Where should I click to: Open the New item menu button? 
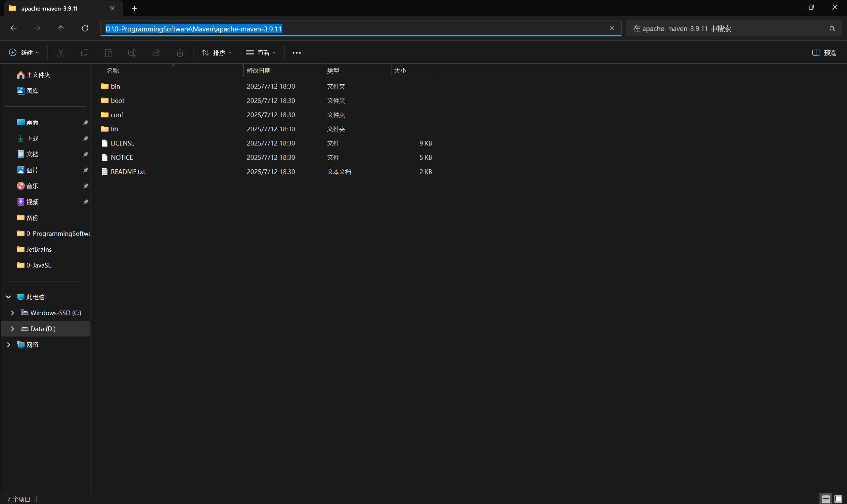[24, 53]
